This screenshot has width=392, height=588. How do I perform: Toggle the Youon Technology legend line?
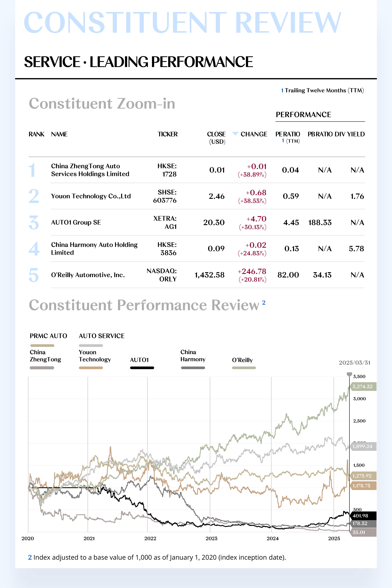pos(91,368)
